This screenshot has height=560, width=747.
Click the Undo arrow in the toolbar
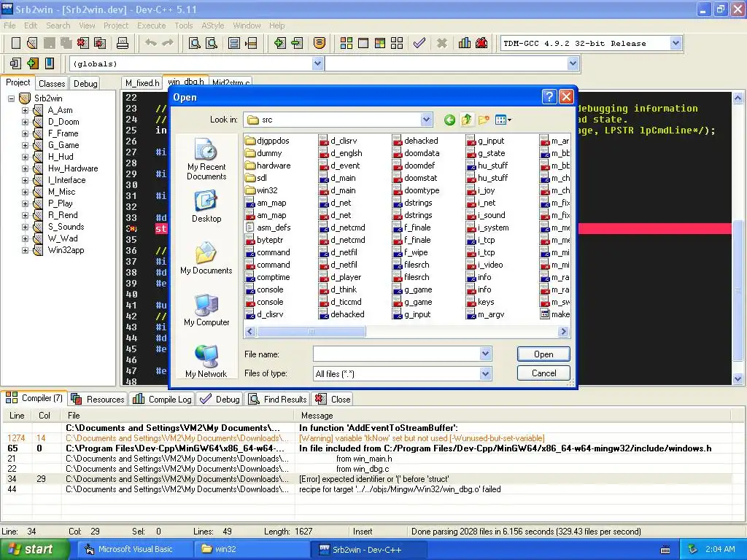[x=151, y=43]
